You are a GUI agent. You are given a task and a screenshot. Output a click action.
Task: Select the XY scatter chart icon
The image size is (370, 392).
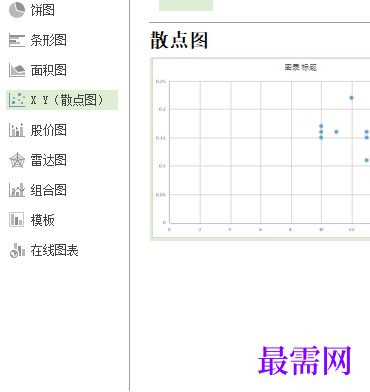click(17, 100)
